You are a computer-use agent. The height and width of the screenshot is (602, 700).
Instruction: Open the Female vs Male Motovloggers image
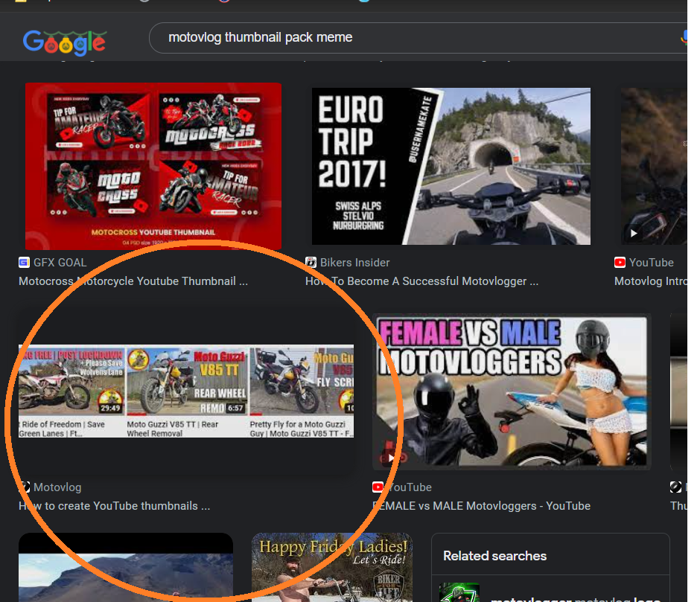click(x=512, y=391)
